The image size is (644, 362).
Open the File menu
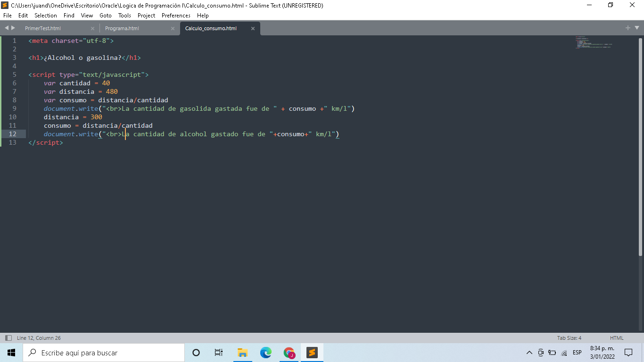point(7,16)
